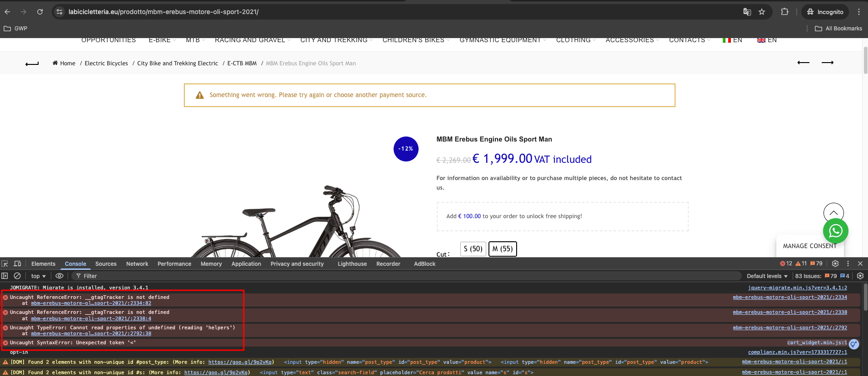Screen dimensions: 868x376
Task: Open E-CTB MBM breadcrumb link
Action: tap(242, 63)
